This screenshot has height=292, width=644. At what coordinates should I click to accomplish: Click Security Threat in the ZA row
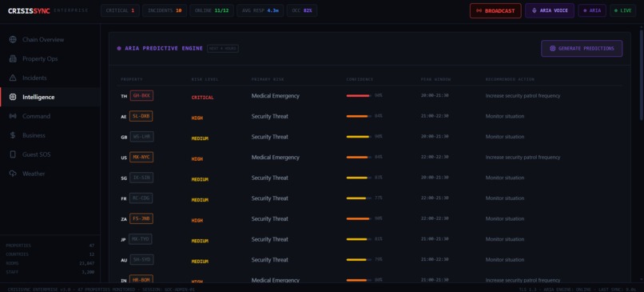270,218
